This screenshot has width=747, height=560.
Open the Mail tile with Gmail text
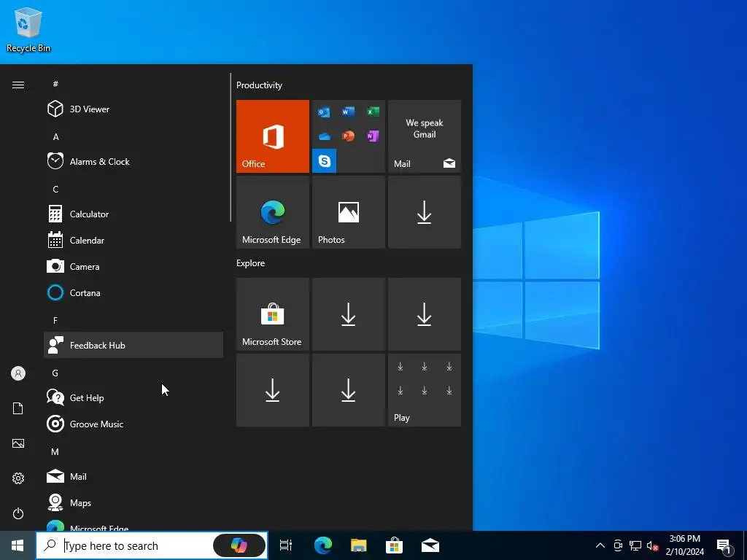(x=425, y=136)
